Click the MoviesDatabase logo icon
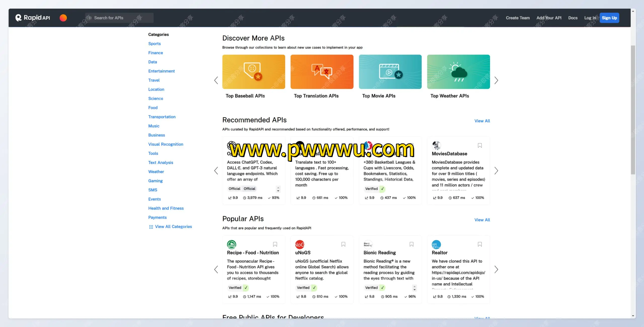Screen dimensions: 644x327 tap(436, 145)
